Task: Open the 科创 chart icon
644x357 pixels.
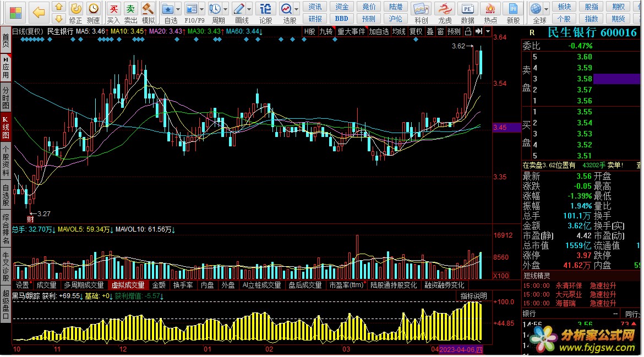Action: [x=421, y=9]
